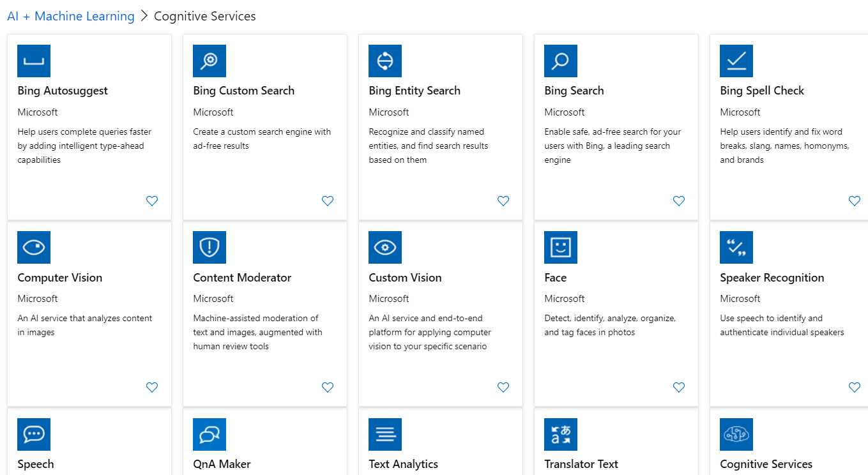Favorite the Bing Autosuggest service

coord(152,200)
